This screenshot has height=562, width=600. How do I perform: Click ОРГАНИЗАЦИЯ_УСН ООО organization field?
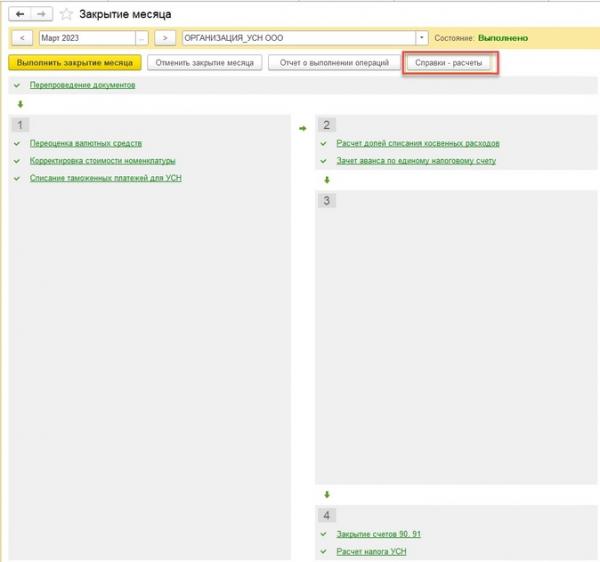pos(299,38)
